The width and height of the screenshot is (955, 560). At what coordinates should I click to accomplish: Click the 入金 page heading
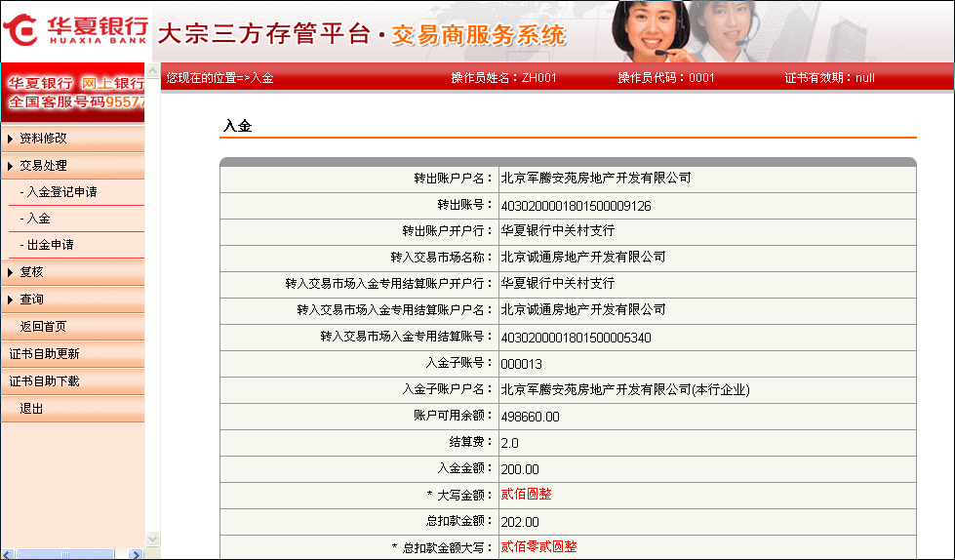[238, 126]
